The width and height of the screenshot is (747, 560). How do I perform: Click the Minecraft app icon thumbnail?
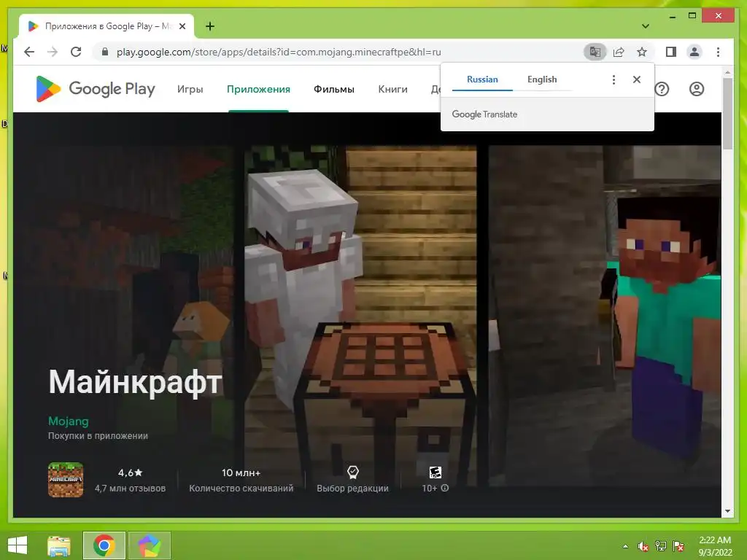66,480
